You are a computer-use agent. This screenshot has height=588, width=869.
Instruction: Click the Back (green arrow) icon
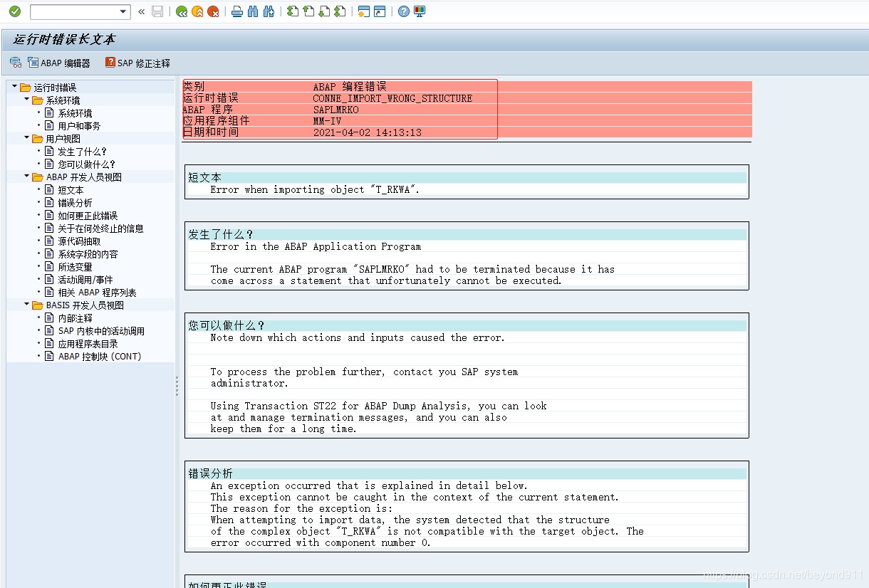182,11
